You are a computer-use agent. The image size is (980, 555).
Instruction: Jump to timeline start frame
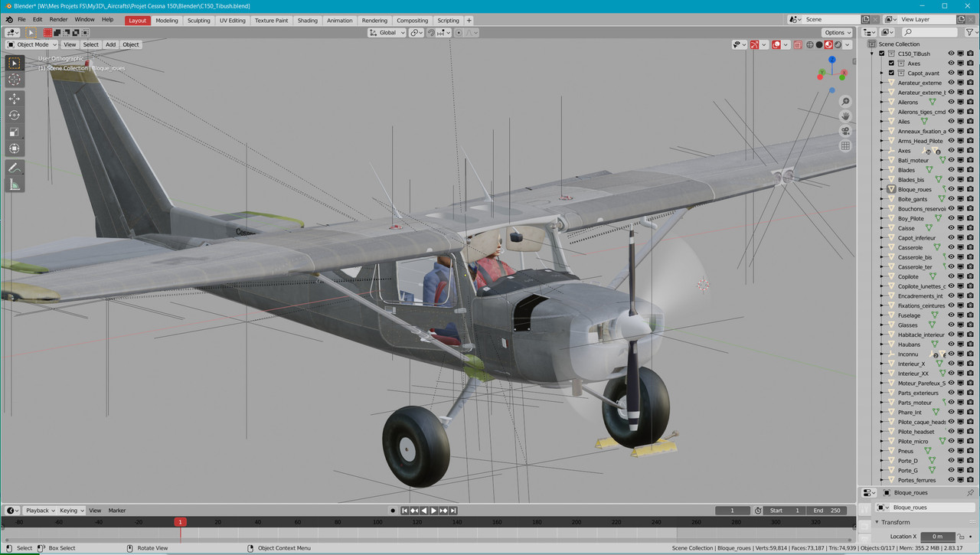pyautogui.click(x=405, y=511)
